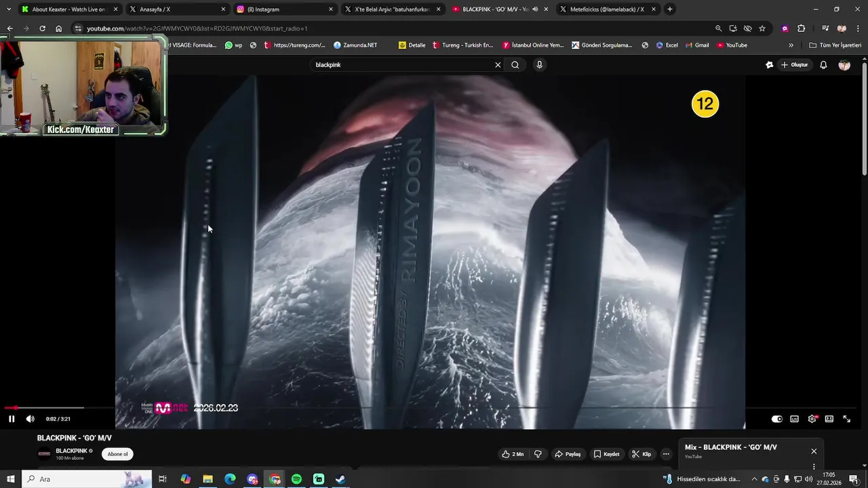Save the video with Kaydet
Viewport: 868px width, 488px height.
coord(606,454)
